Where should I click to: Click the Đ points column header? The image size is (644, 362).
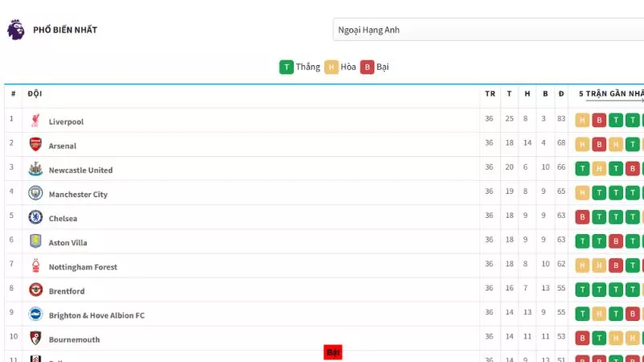(x=561, y=93)
